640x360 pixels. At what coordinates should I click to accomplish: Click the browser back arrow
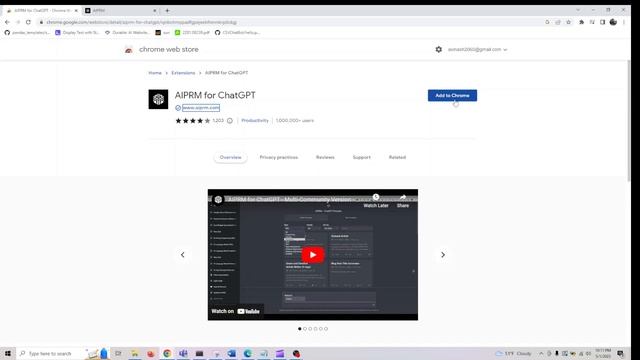pos(7,22)
